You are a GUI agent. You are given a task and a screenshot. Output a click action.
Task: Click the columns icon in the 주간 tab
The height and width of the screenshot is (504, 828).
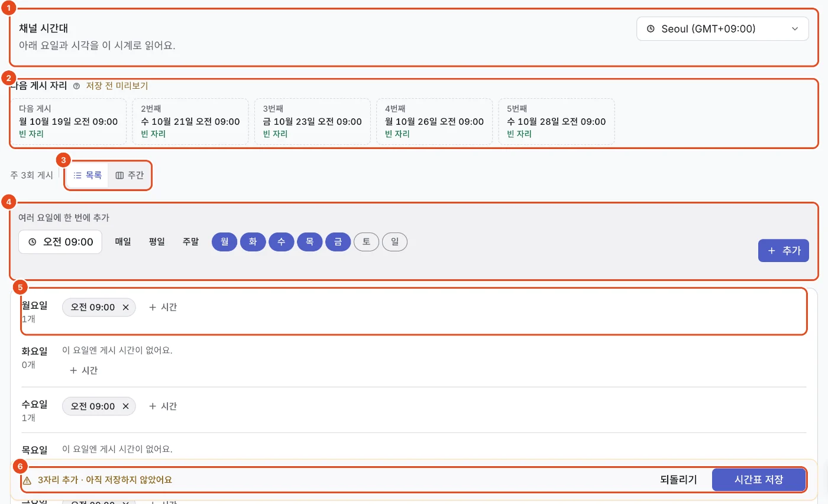coord(119,175)
